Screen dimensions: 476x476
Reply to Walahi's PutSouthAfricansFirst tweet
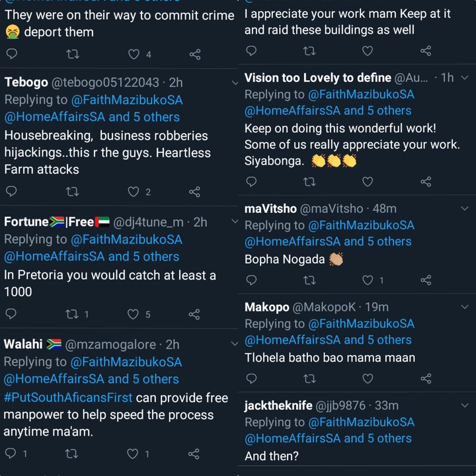11,454
